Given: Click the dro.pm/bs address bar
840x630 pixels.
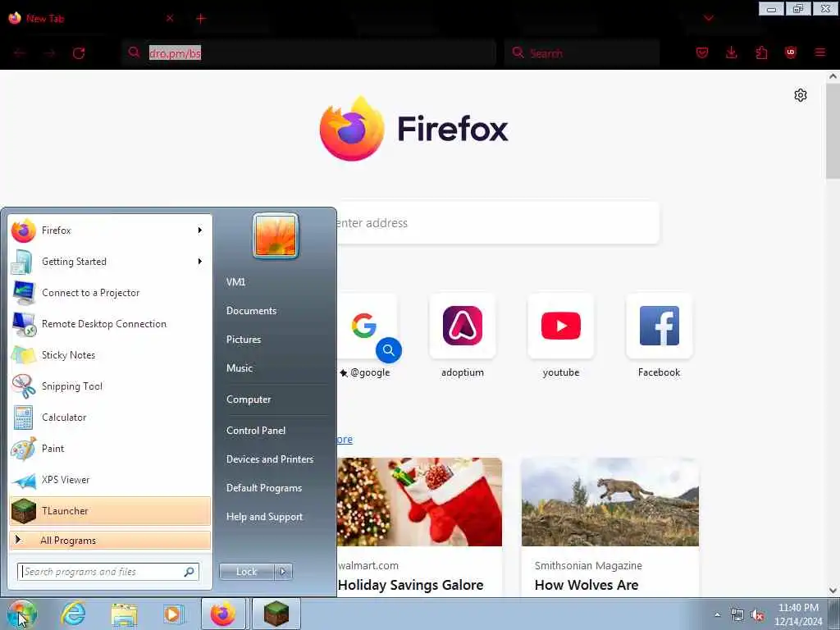Looking at the screenshot, I should click(308, 53).
